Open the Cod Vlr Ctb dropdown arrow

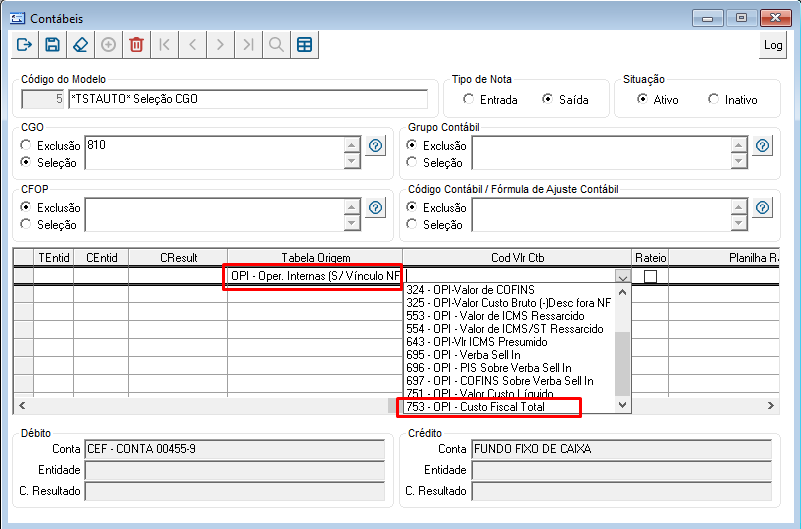(622, 276)
